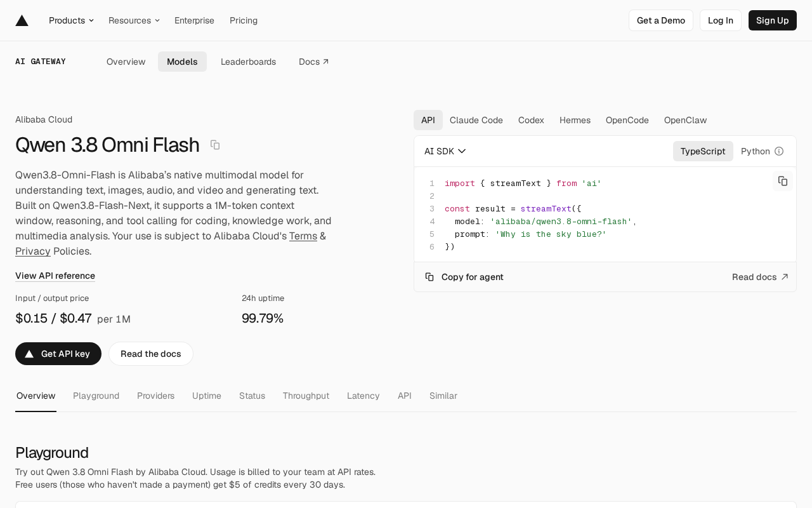
Task: Switch to the Hermes tab
Action: (x=575, y=120)
